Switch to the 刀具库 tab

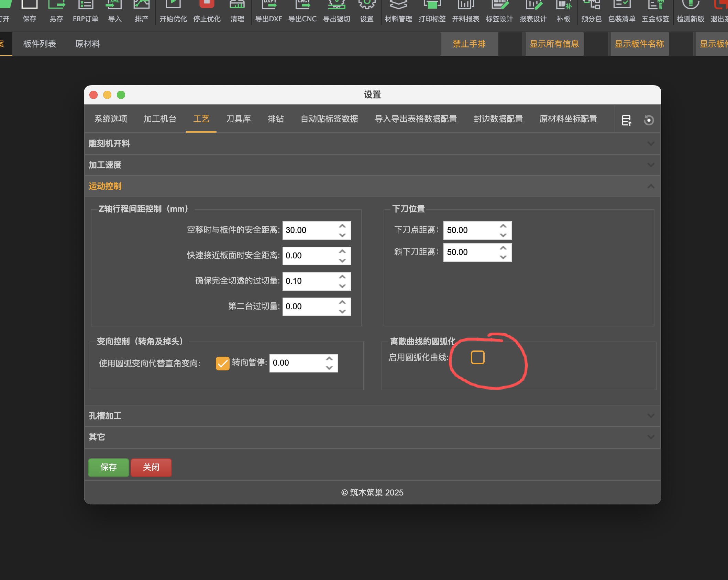tap(239, 119)
